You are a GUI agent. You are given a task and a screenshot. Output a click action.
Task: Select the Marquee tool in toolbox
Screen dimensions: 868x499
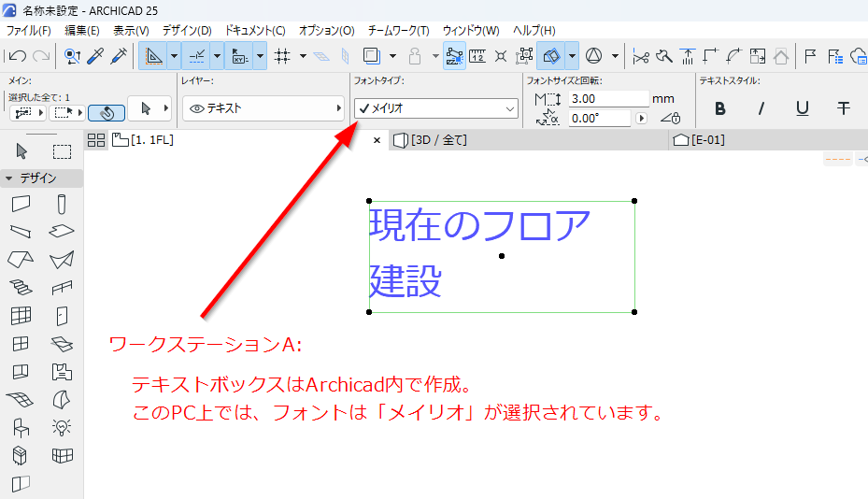(62, 151)
